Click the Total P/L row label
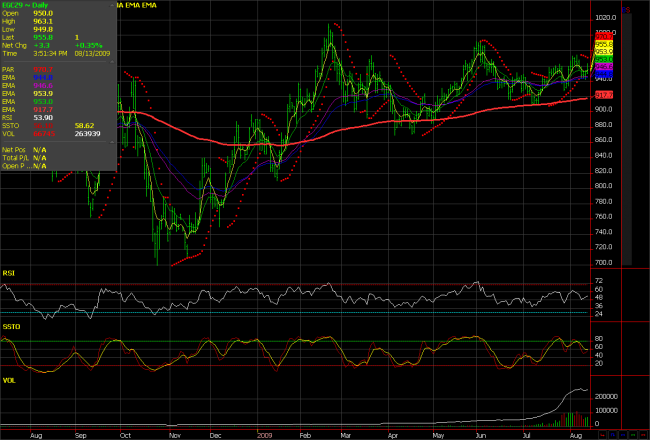This screenshot has height=440, width=650. tap(15, 158)
